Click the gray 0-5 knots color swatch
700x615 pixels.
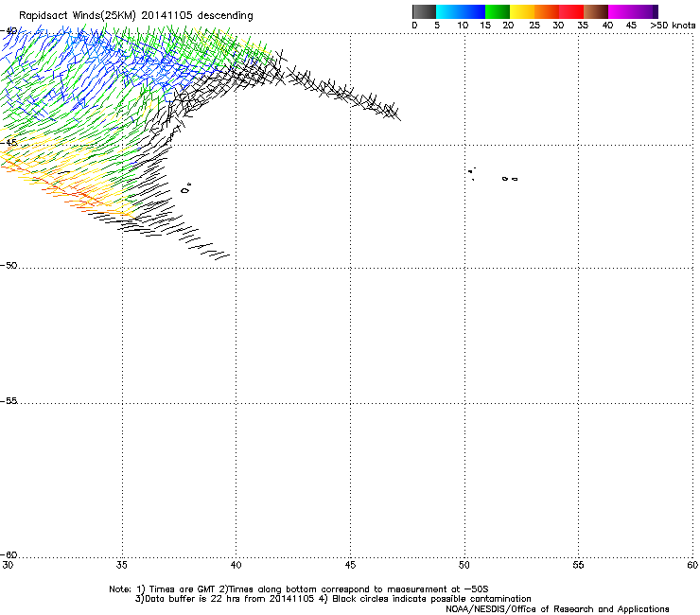pos(424,11)
